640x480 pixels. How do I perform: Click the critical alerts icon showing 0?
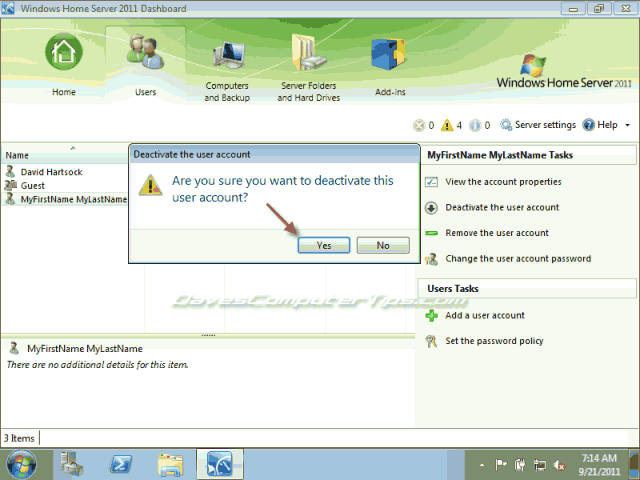(419, 125)
